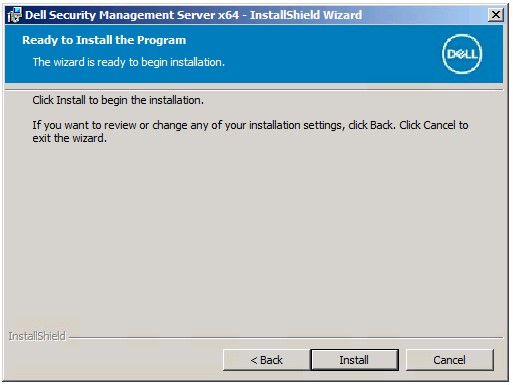This screenshot has height=385, width=513.
Task: Click the installer icon in title bar
Action: 14,15
